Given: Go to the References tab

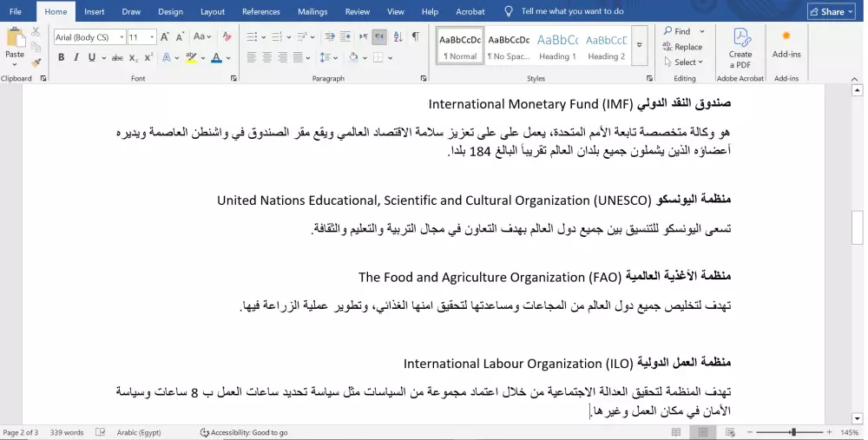Looking at the screenshot, I should coord(261,11).
